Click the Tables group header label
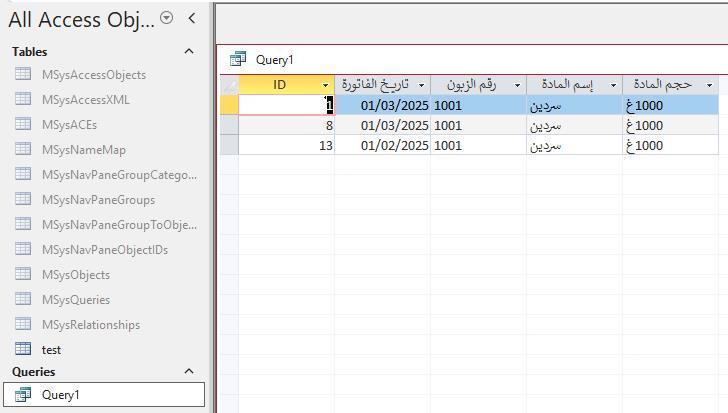 pyautogui.click(x=30, y=52)
